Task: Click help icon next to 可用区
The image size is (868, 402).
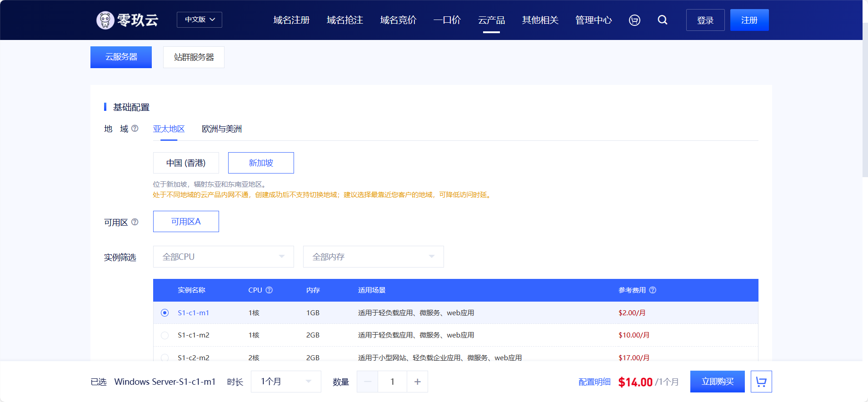Action: [135, 222]
